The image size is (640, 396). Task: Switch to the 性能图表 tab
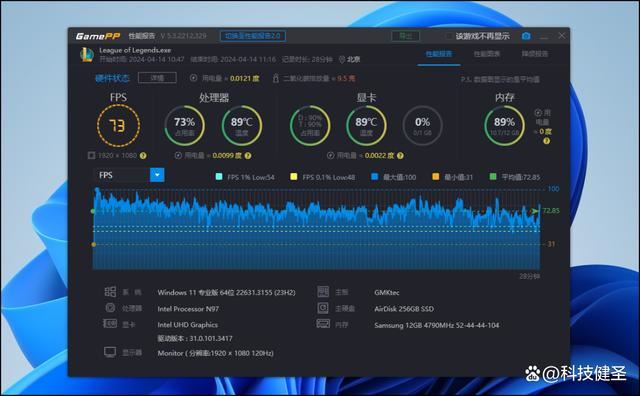[487, 54]
